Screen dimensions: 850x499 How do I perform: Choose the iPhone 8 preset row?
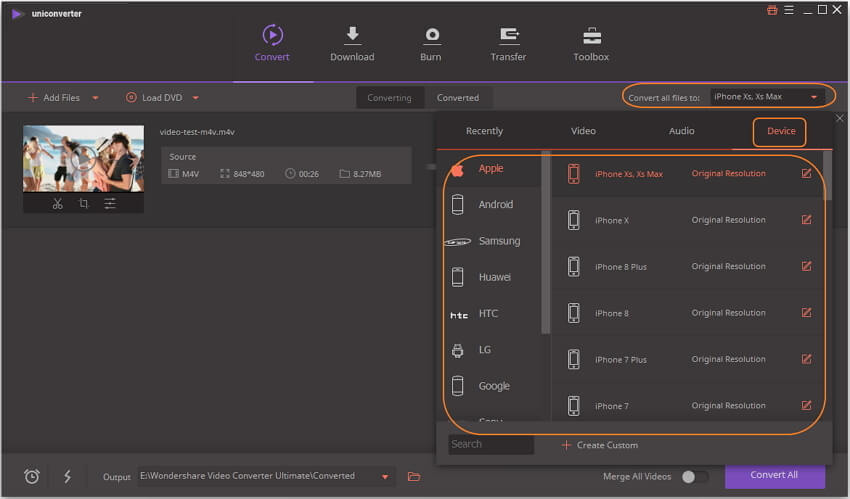click(687, 313)
